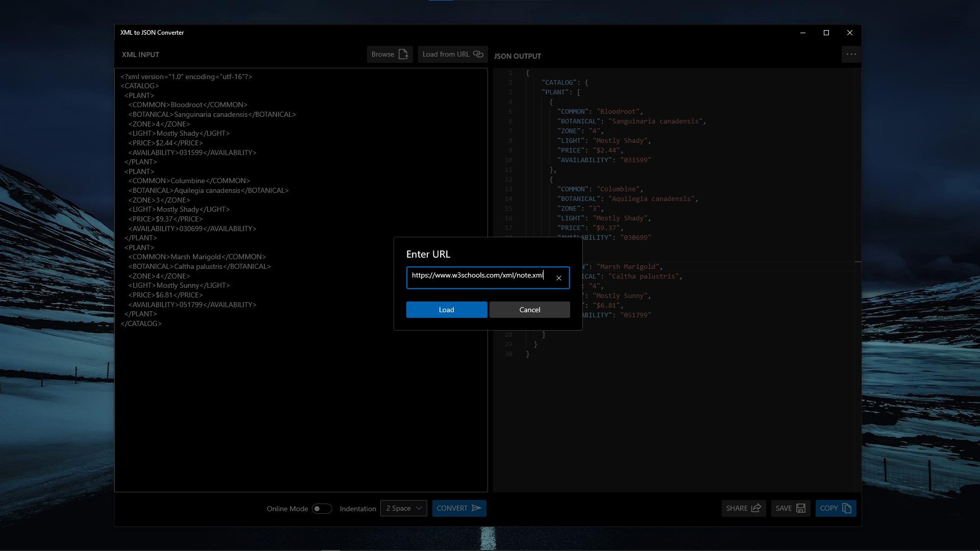Click the Load from URL link icon
The image size is (980, 551).
pyautogui.click(x=478, y=54)
